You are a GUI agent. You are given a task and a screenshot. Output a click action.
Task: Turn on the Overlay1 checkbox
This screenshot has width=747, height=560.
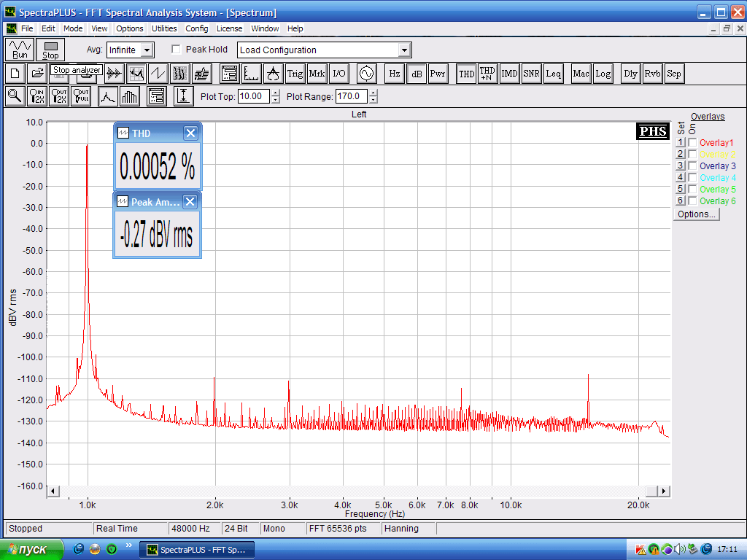coord(693,142)
